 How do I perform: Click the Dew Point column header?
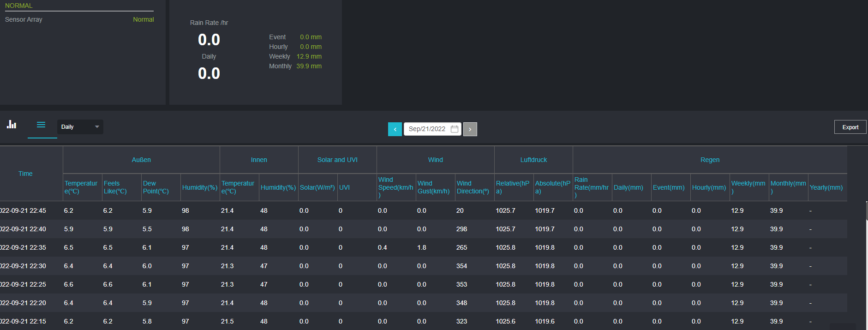[x=156, y=187]
